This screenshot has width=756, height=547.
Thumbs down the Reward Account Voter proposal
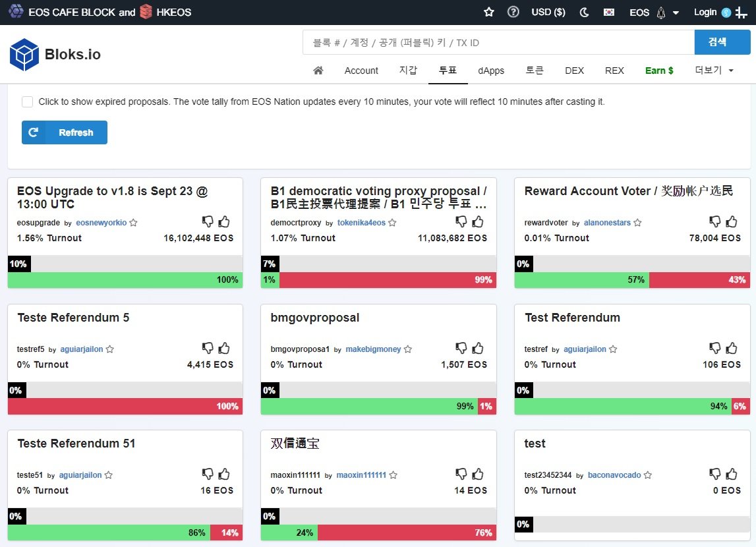pyautogui.click(x=715, y=221)
